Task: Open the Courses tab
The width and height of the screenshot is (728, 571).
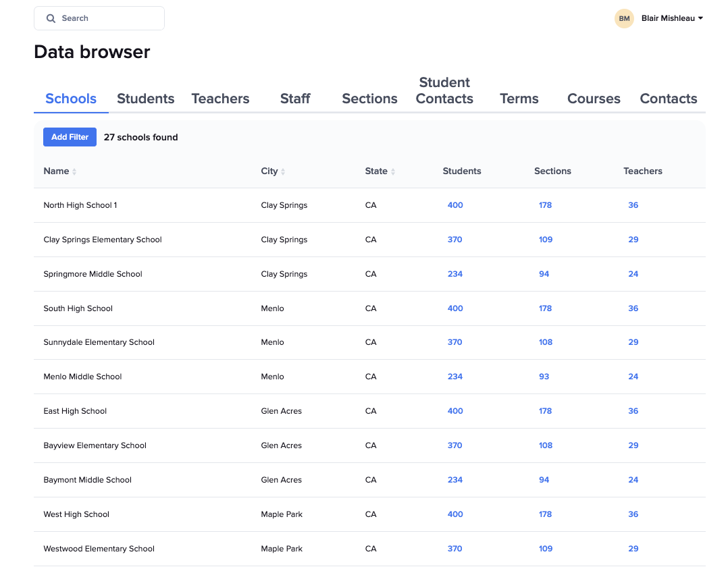Action: tap(594, 99)
